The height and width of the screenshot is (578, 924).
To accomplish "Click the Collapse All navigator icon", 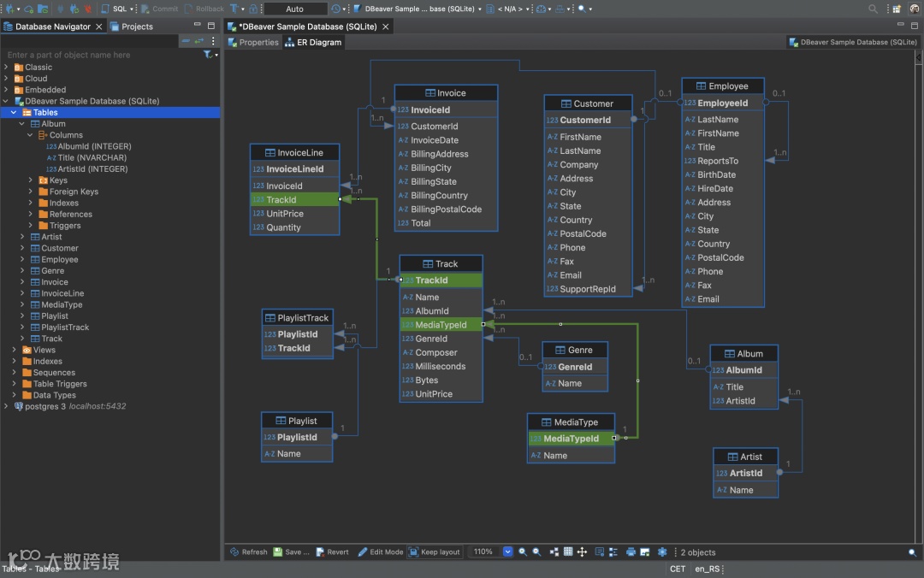I will point(186,41).
